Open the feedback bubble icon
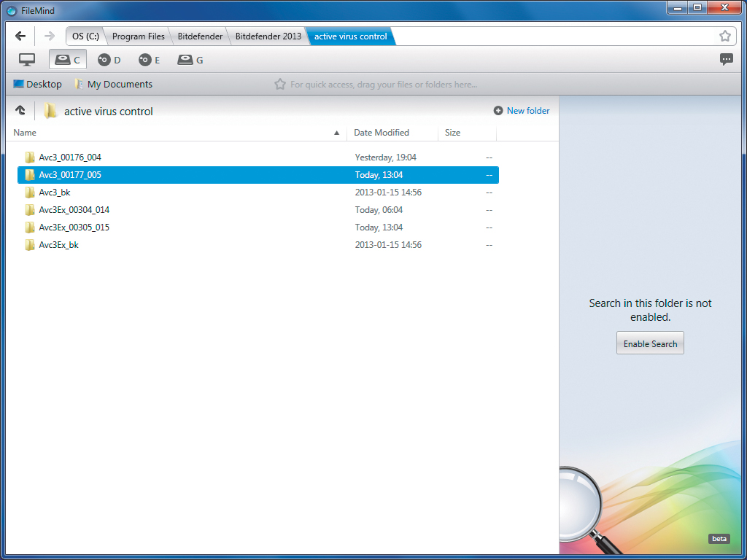747x560 pixels. (x=726, y=60)
